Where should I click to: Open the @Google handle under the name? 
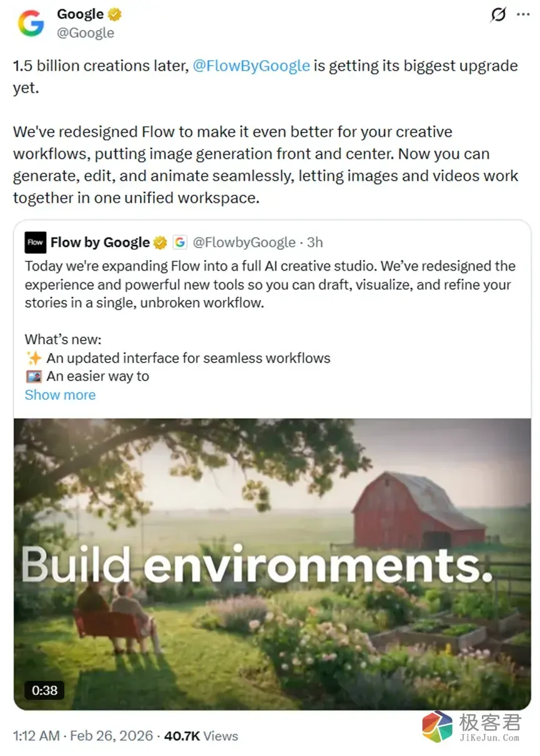[86, 32]
